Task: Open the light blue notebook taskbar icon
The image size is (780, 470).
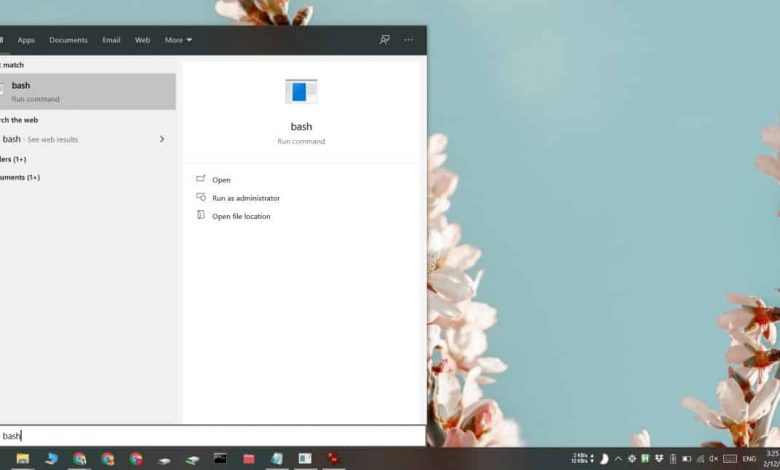Action: pos(277,459)
